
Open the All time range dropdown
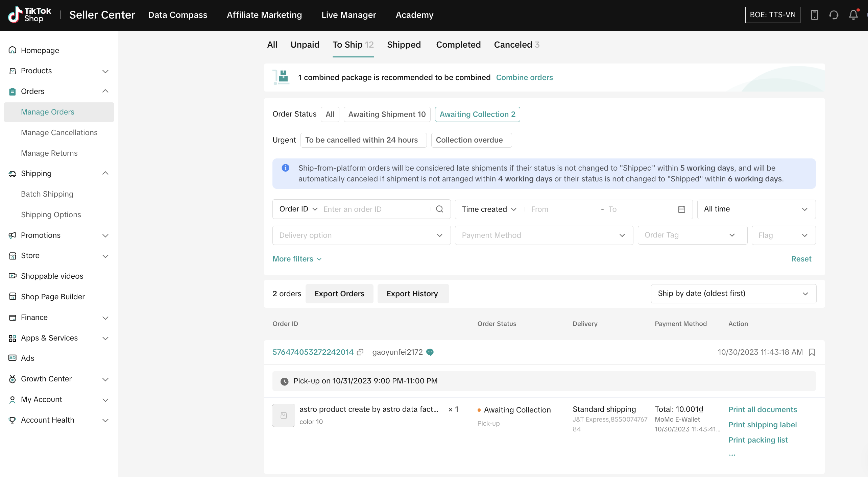click(756, 209)
